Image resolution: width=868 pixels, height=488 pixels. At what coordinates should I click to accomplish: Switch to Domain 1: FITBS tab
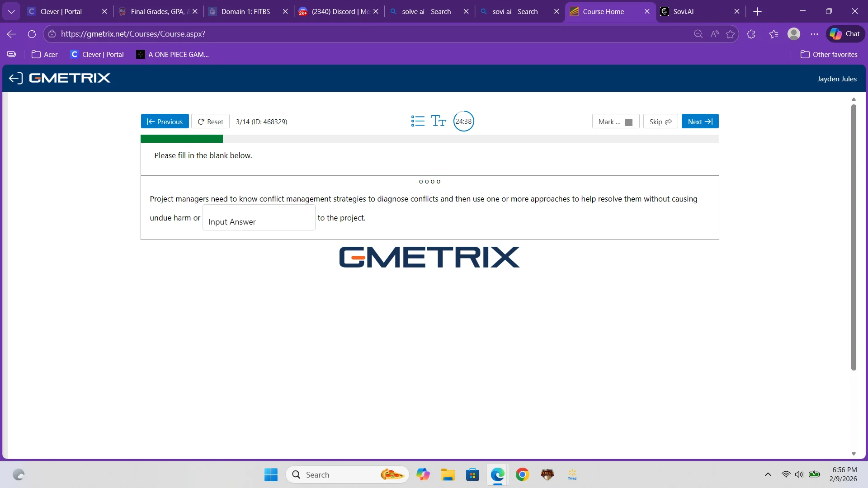[245, 11]
